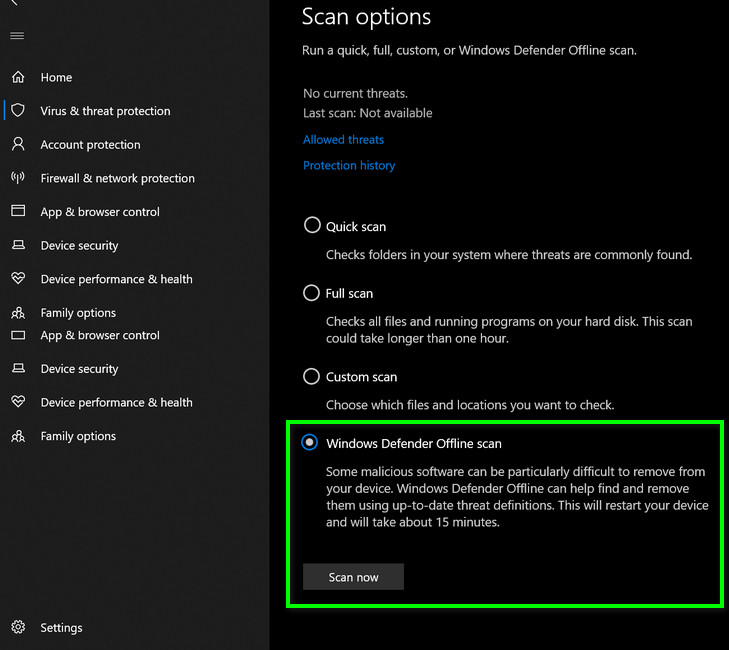Image resolution: width=729 pixels, height=650 pixels.
Task: View the Protection history link
Action: click(349, 166)
